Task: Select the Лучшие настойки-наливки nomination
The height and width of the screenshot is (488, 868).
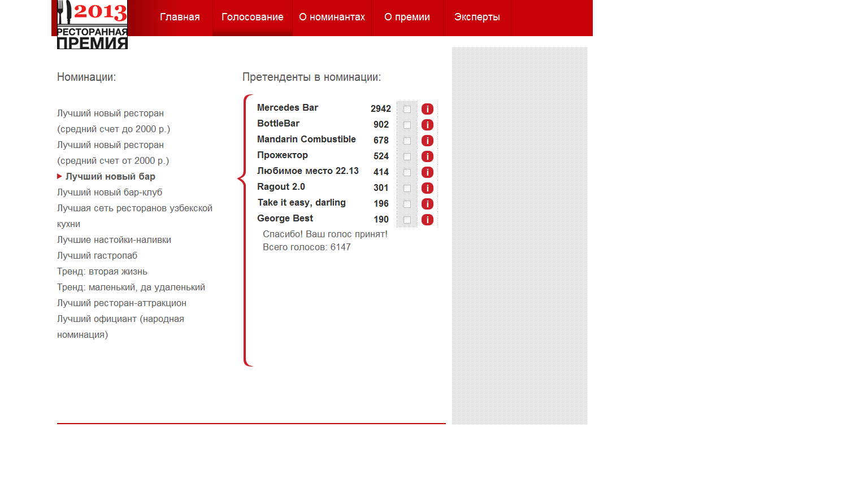Action: [x=114, y=240]
